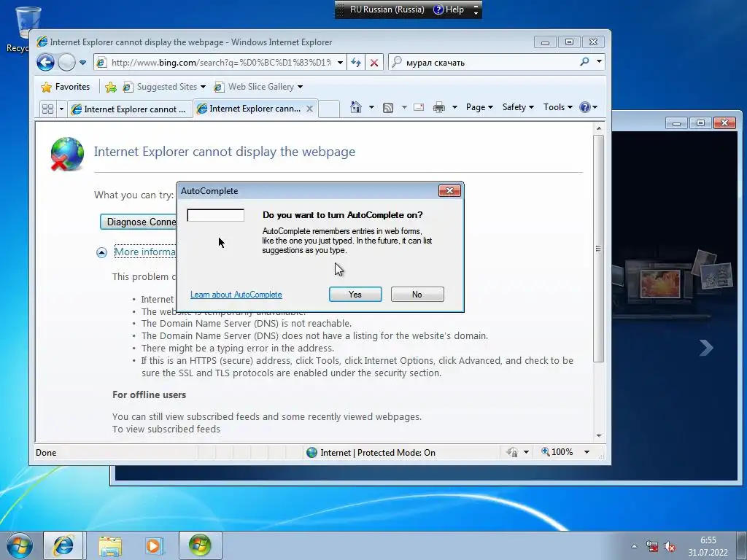This screenshot has width=747, height=560.
Task: Click the page scrollbar down arrow
Action: point(599,436)
